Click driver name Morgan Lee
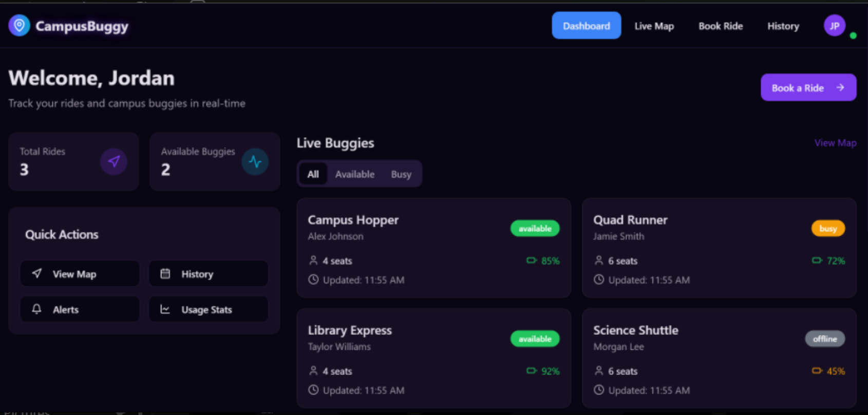This screenshot has height=415, width=868. 618,347
